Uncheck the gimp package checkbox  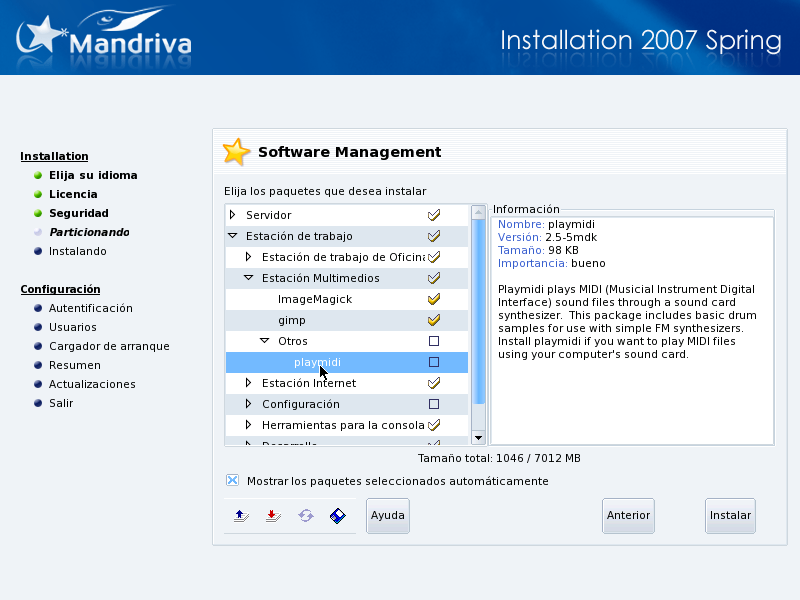point(434,320)
